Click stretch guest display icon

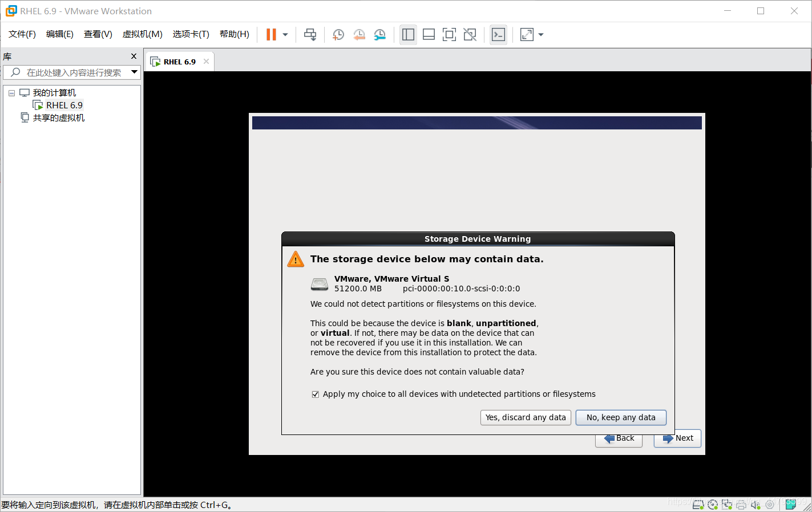click(527, 35)
